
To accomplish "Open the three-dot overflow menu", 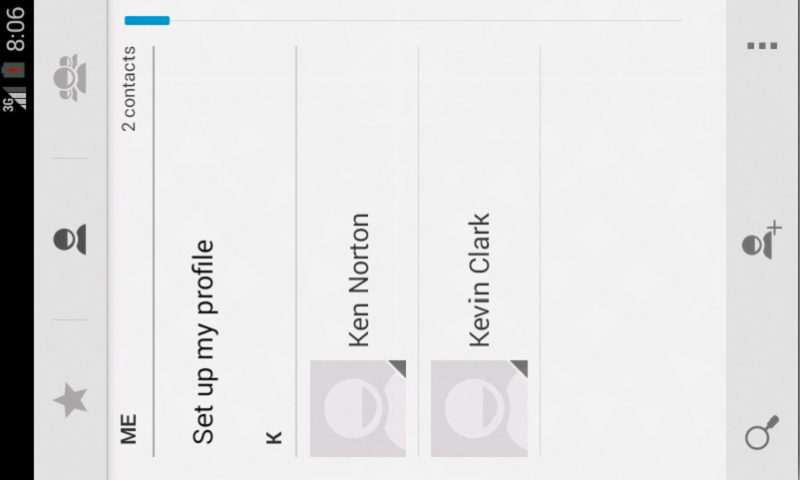I will 762,46.
